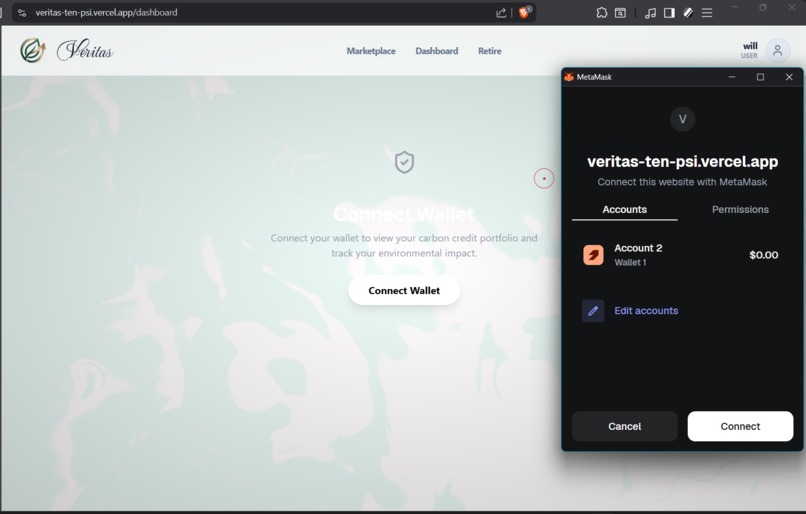Open the will user profile avatar
Screen dimensions: 806x514
(x=777, y=50)
